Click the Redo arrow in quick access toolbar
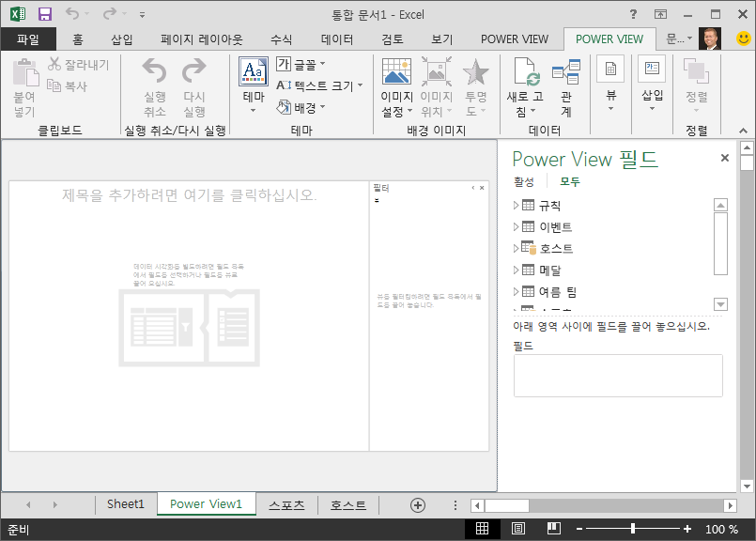 coord(110,13)
